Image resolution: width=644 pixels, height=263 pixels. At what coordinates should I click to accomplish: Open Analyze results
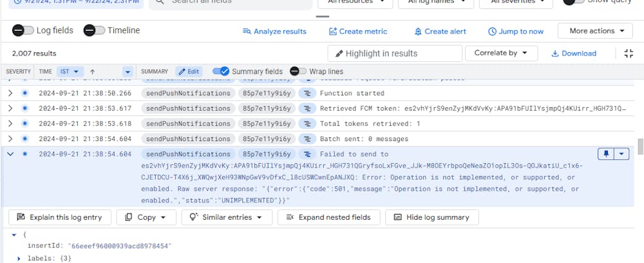pyautogui.click(x=274, y=31)
